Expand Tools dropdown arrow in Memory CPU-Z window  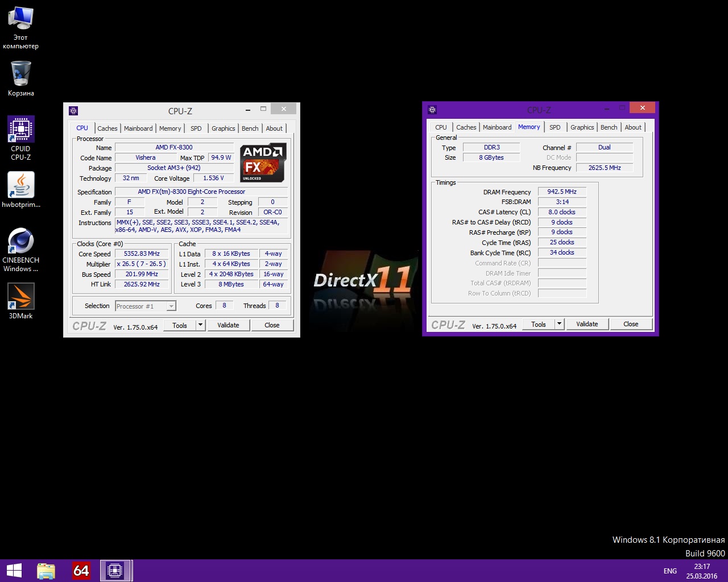point(559,324)
